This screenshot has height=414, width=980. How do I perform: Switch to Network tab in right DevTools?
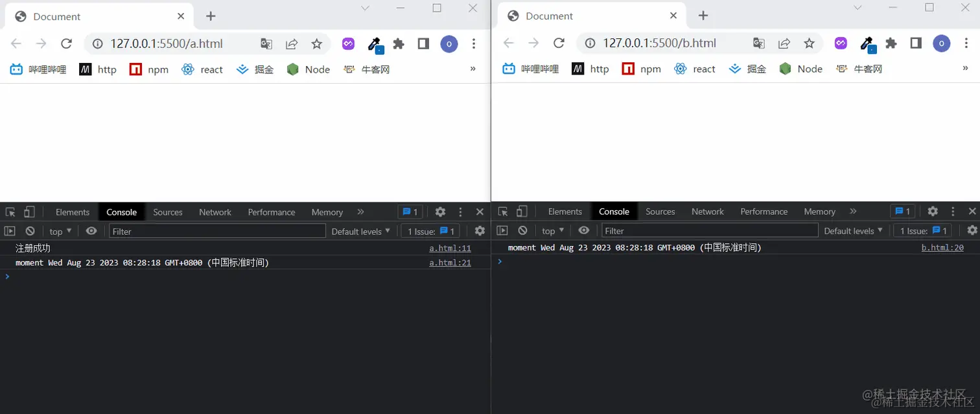[708, 212]
